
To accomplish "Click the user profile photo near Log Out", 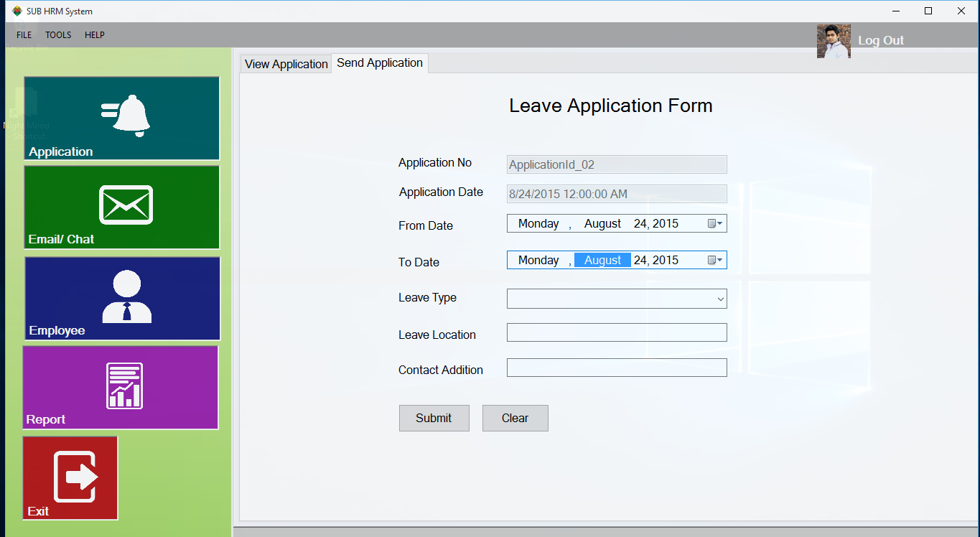I will coord(833,41).
